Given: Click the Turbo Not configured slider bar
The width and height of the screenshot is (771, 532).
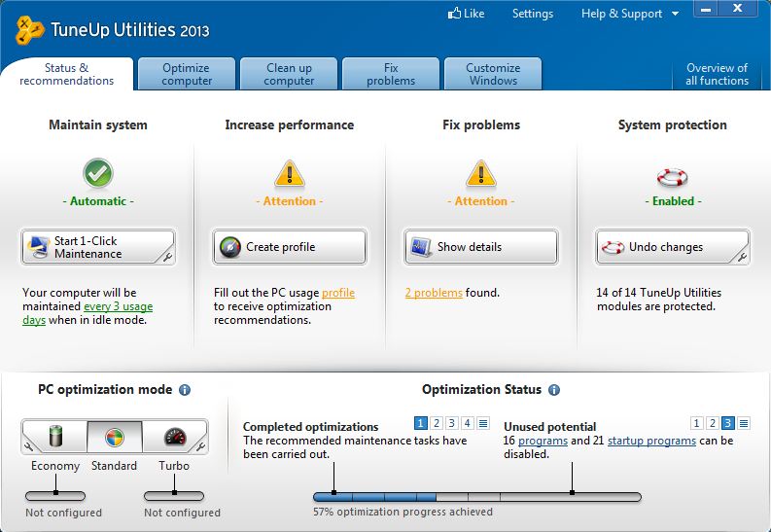Looking at the screenshot, I should tap(174, 496).
